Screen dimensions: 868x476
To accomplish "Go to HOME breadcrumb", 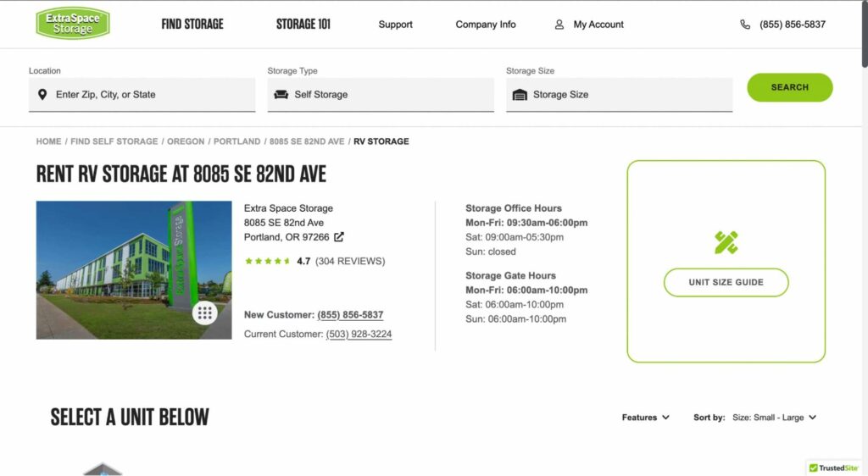I will (48, 141).
